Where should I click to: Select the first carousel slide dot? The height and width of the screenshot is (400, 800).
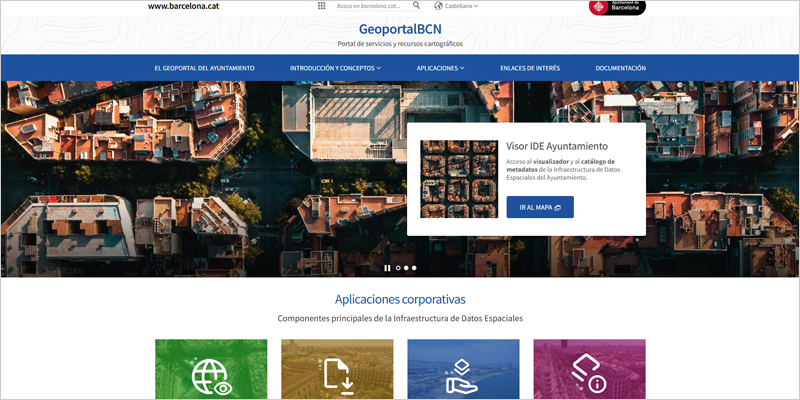[398, 267]
